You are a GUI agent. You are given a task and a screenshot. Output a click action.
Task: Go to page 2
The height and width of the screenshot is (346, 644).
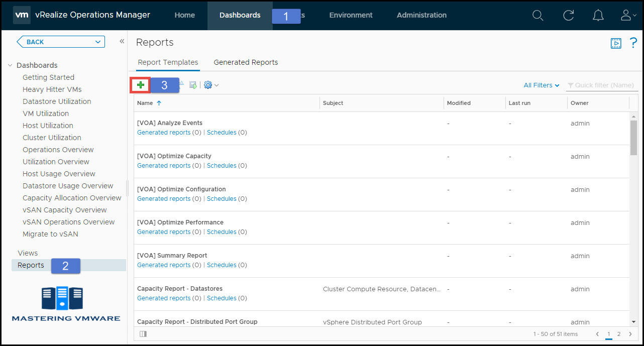coord(619,334)
